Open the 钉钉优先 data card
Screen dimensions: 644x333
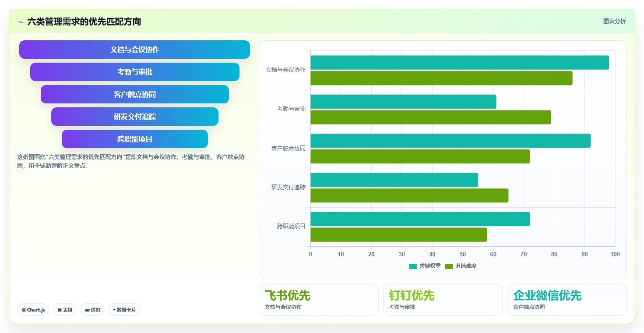[x=443, y=300]
